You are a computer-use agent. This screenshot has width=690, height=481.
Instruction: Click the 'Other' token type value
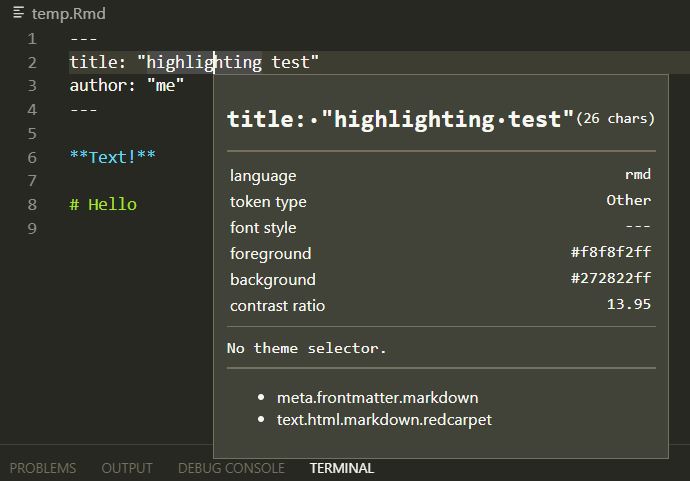tap(628, 200)
